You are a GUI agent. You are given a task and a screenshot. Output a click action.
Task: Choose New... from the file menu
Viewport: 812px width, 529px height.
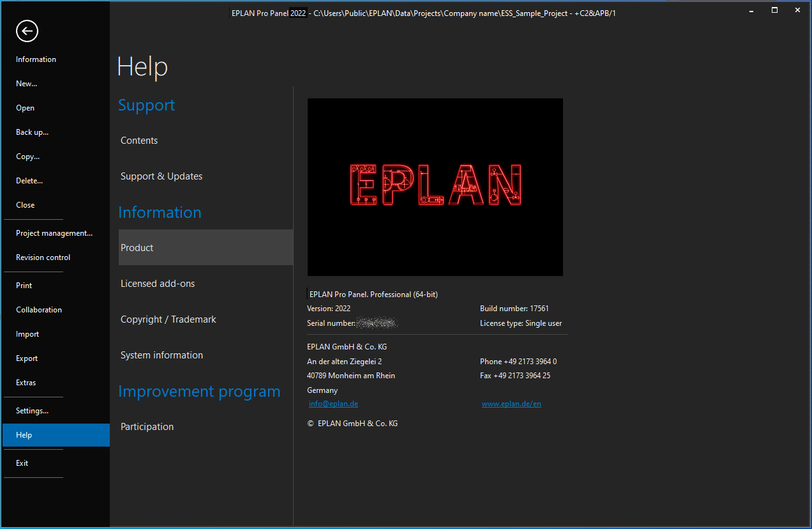[27, 84]
